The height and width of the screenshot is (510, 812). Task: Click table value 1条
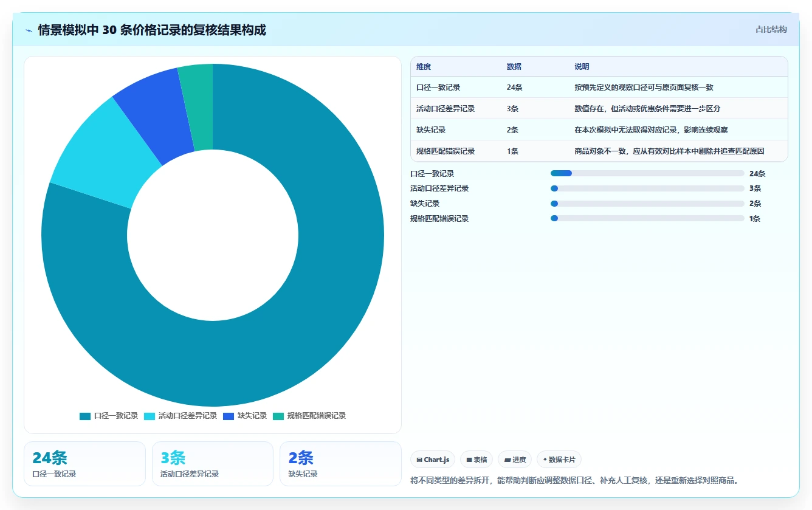pos(512,151)
